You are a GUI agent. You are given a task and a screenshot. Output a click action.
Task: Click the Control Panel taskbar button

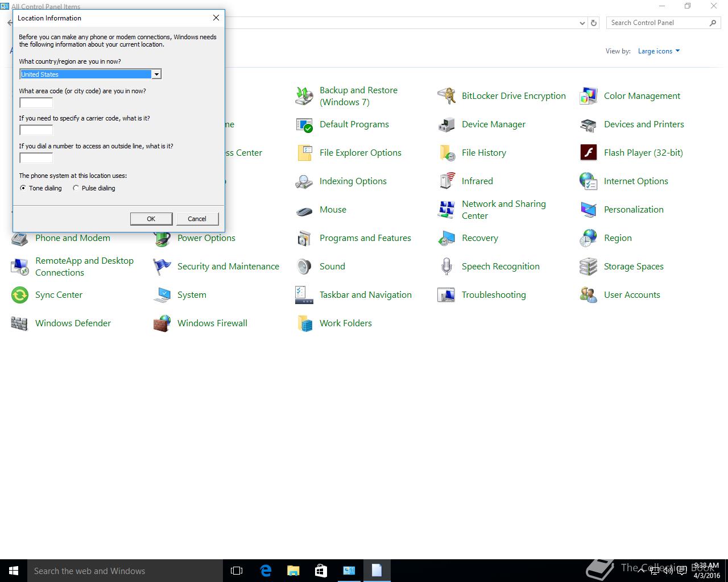(x=349, y=571)
